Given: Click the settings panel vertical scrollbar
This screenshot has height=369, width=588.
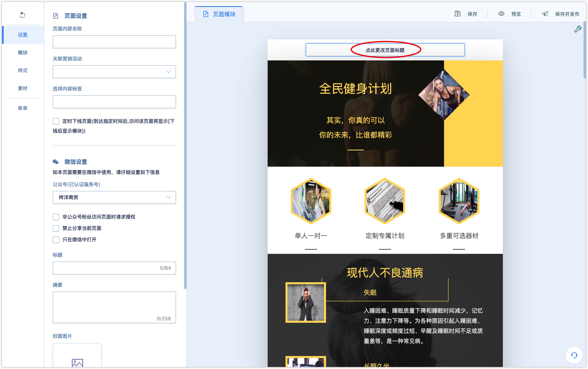Looking at the screenshot, I should point(185,145).
